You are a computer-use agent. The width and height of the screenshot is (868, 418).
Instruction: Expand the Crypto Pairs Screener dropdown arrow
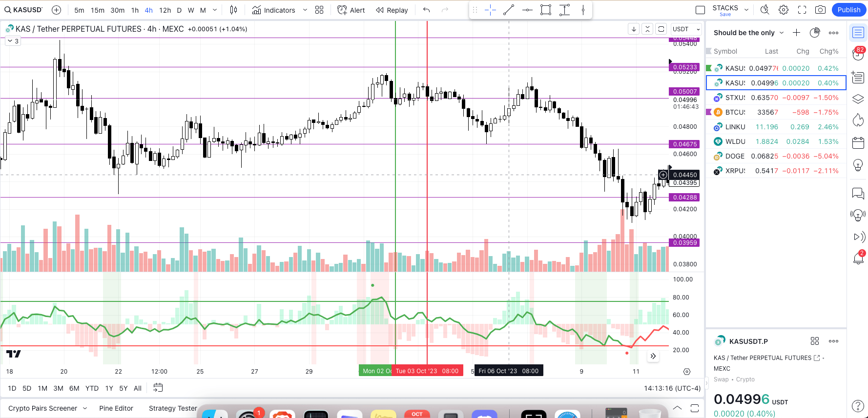point(85,408)
